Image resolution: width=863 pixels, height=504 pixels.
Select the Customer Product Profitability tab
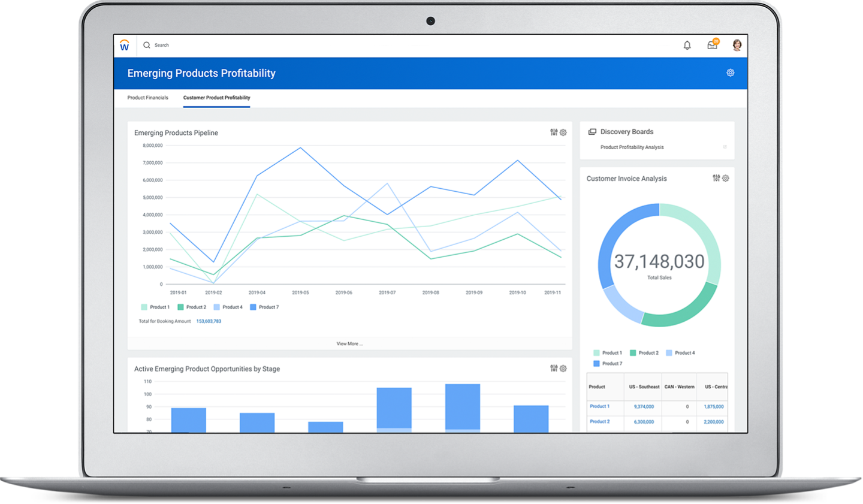216,97
